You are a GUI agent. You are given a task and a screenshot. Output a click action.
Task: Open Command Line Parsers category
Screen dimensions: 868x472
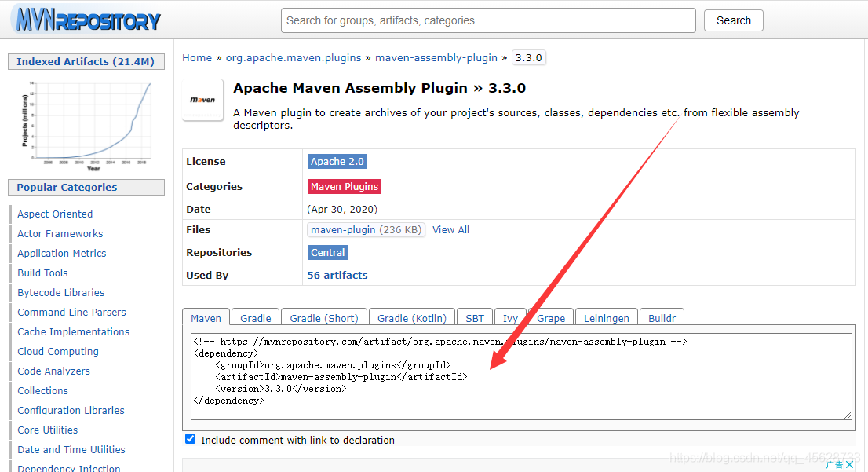click(71, 312)
